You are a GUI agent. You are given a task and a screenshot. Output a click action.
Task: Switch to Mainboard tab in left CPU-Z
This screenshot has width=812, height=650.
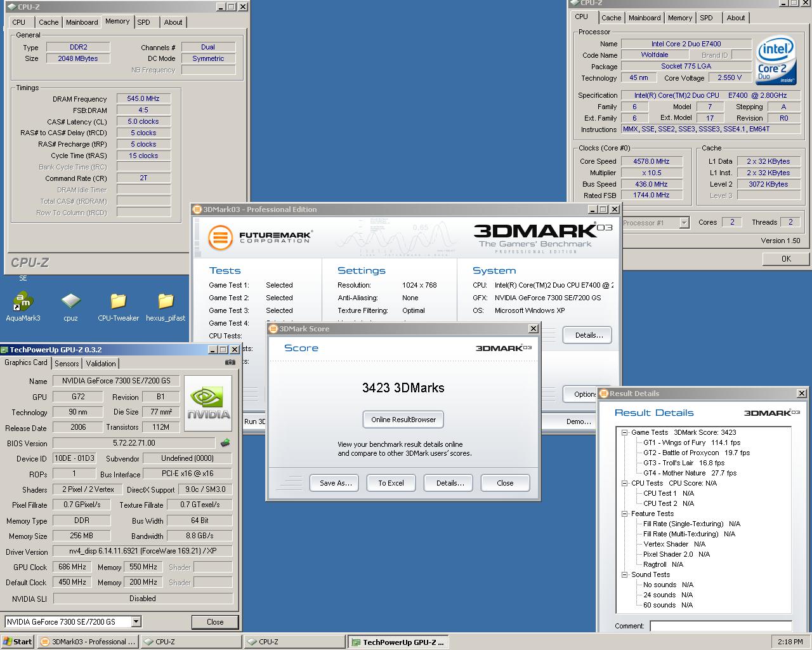(x=82, y=22)
